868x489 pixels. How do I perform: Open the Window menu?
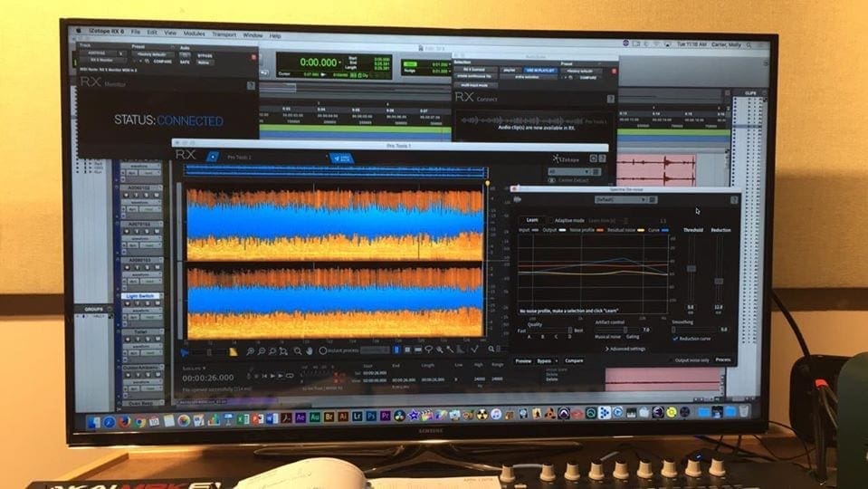pos(253,35)
